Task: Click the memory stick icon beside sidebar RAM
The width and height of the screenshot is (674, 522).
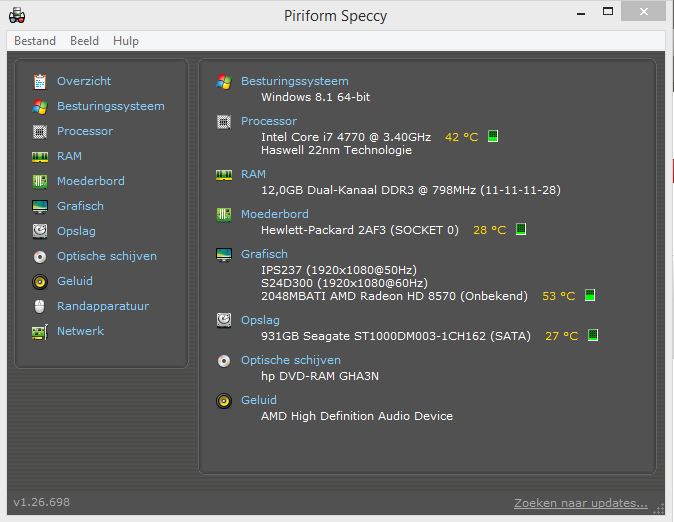Action: click(x=40, y=157)
